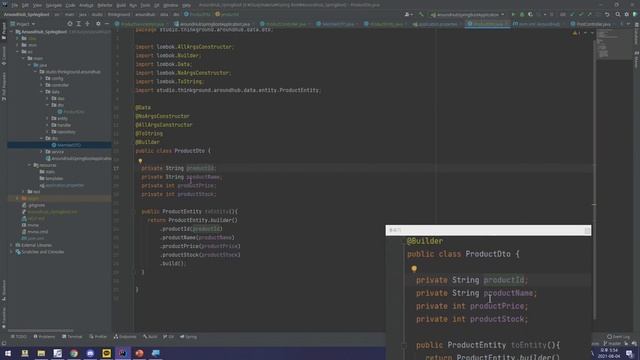Expand Scratches and Consoles node
The width and height of the screenshot is (640, 360).
(11, 252)
